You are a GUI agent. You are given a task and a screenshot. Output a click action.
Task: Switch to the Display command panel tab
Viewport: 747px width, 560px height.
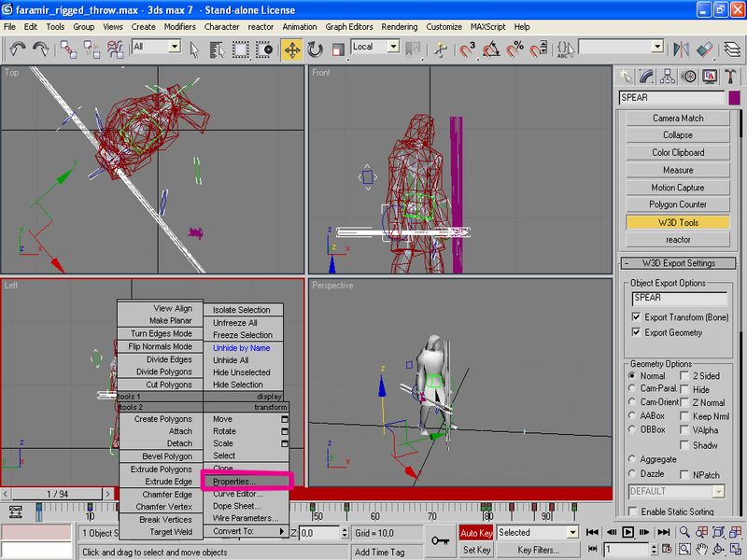click(x=710, y=77)
